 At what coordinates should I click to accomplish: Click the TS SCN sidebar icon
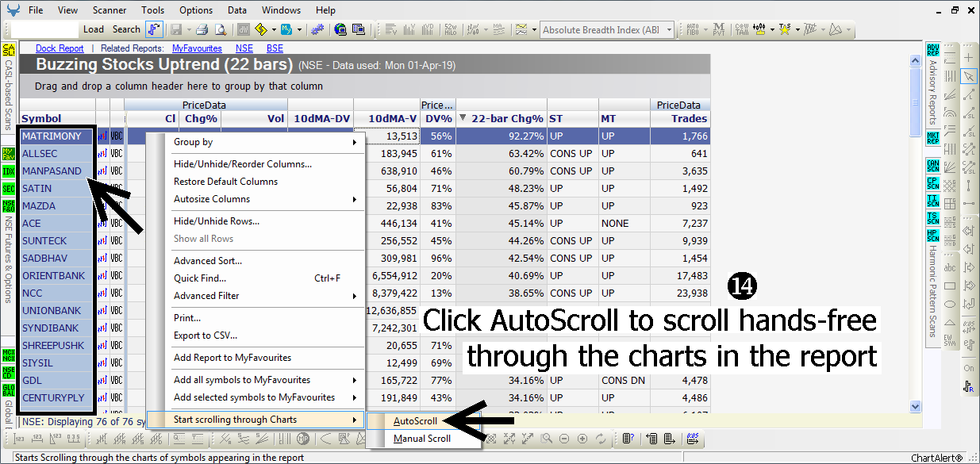(x=932, y=217)
